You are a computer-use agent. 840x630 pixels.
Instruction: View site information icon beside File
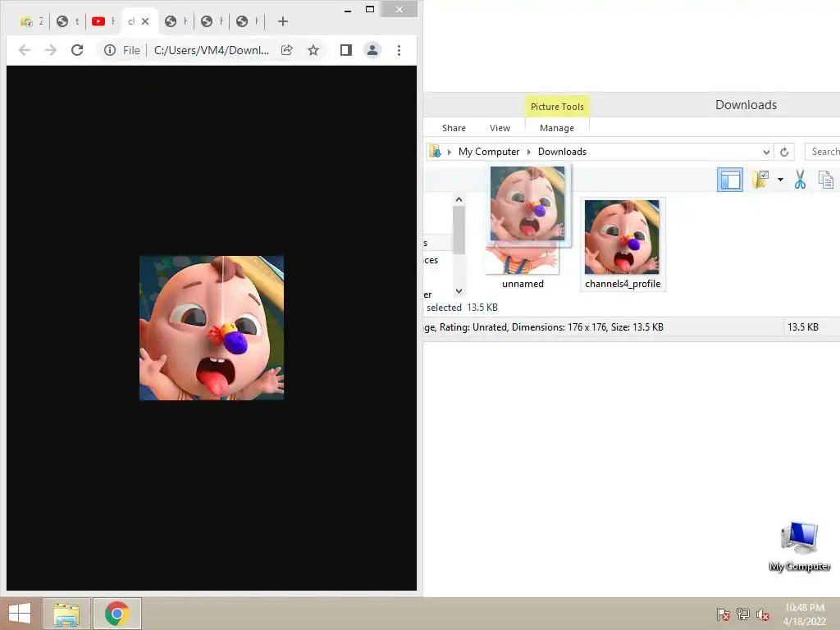(110, 50)
